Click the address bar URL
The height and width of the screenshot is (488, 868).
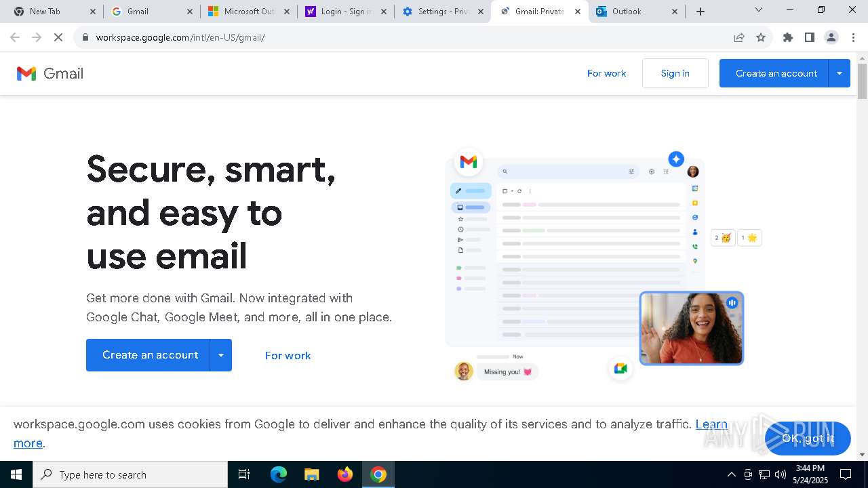[180, 37]
